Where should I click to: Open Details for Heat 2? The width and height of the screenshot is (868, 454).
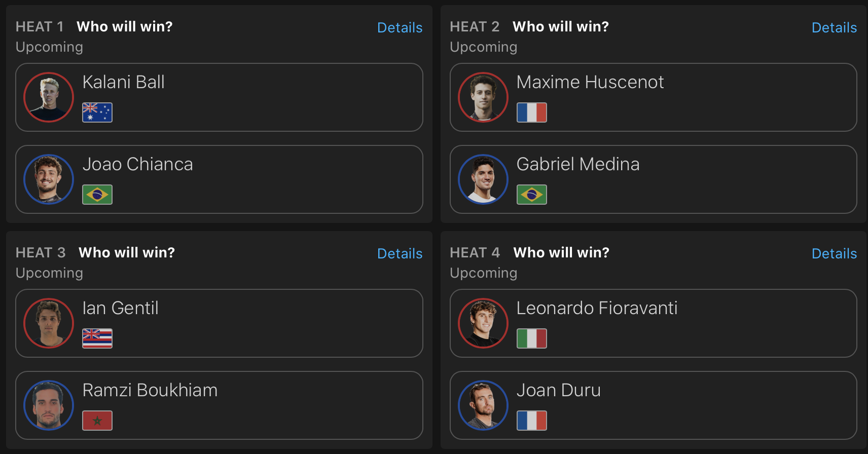(834, 28)
